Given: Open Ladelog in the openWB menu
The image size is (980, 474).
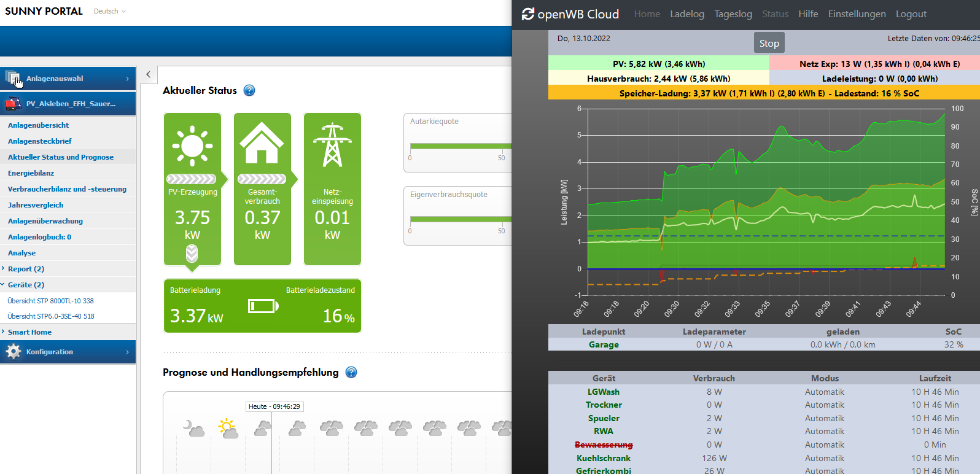Looking at the screenshot, I should [686, 14].
